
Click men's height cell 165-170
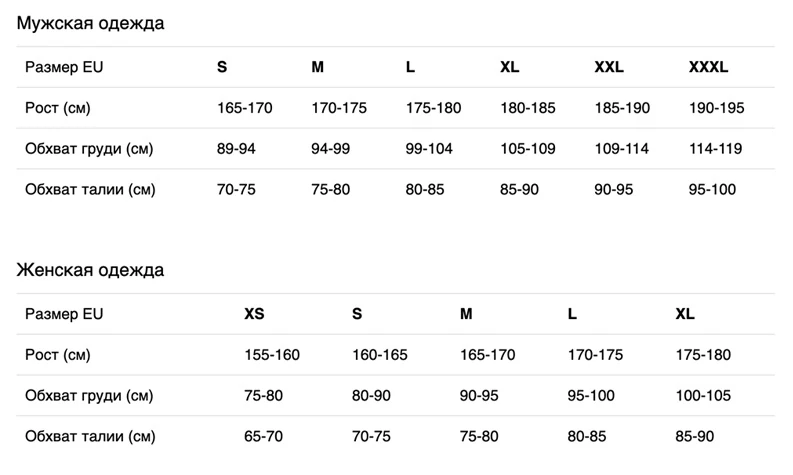click(245, 108)
